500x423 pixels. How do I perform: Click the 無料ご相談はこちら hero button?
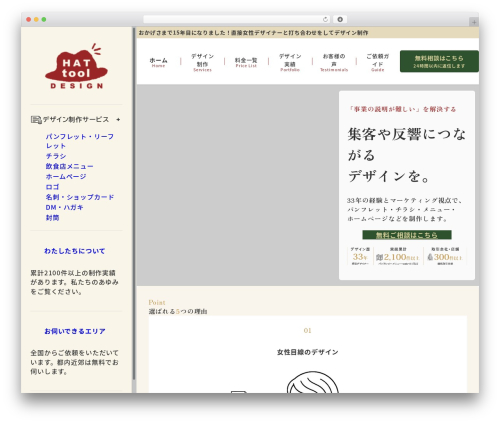pyautogui.click(x=407, y=235)
